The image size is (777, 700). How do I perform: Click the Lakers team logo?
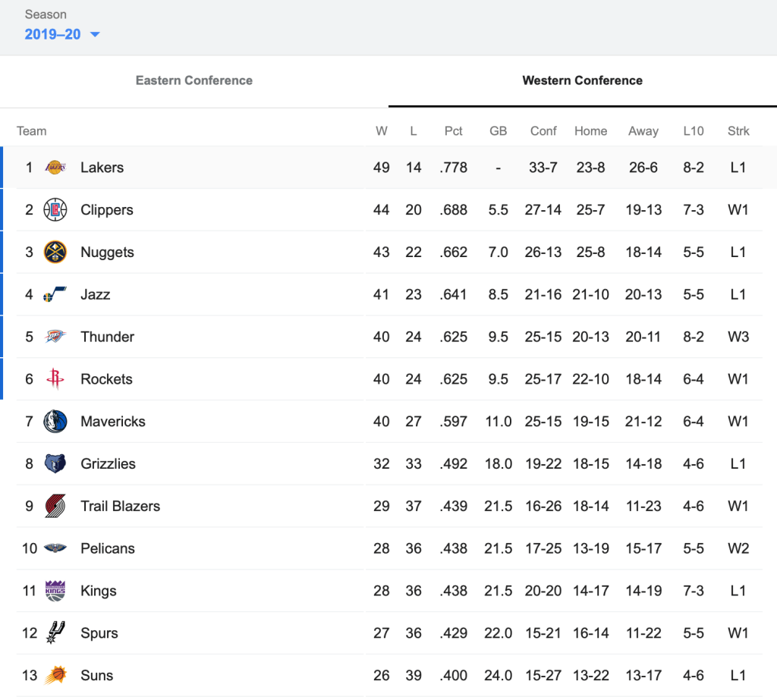(55, 168)
